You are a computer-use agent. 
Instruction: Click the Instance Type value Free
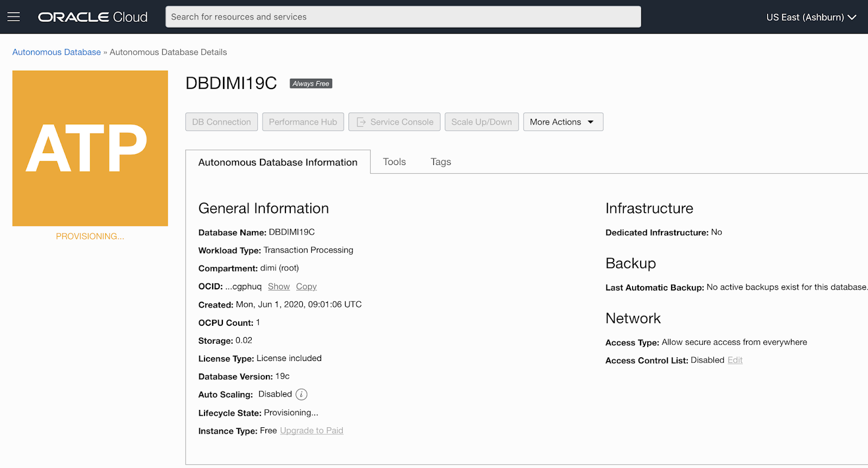click(269, 431)
